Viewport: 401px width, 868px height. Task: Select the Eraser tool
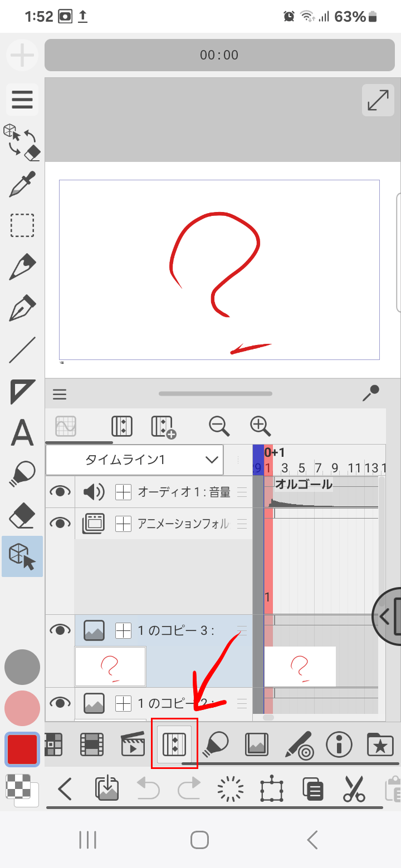coord(22,516)
